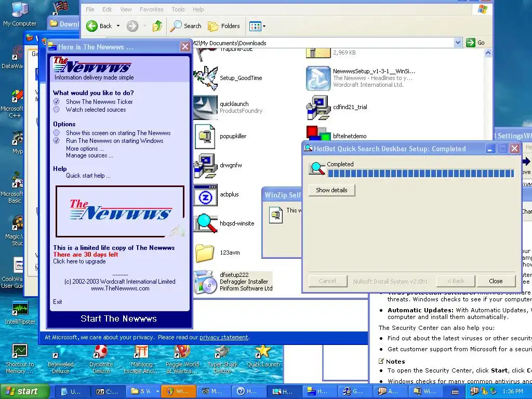Image resolution: width=532 pixels, height=399 pixels.
Task: Open Search in the Explorer toolbar
Action: (x=185, y=26)
